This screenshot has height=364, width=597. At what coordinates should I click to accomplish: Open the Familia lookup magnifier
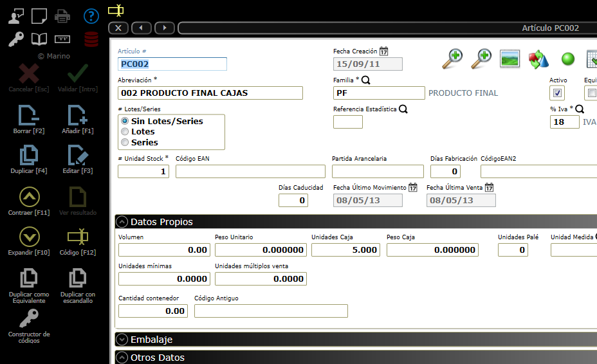click(x=366, y=80)
